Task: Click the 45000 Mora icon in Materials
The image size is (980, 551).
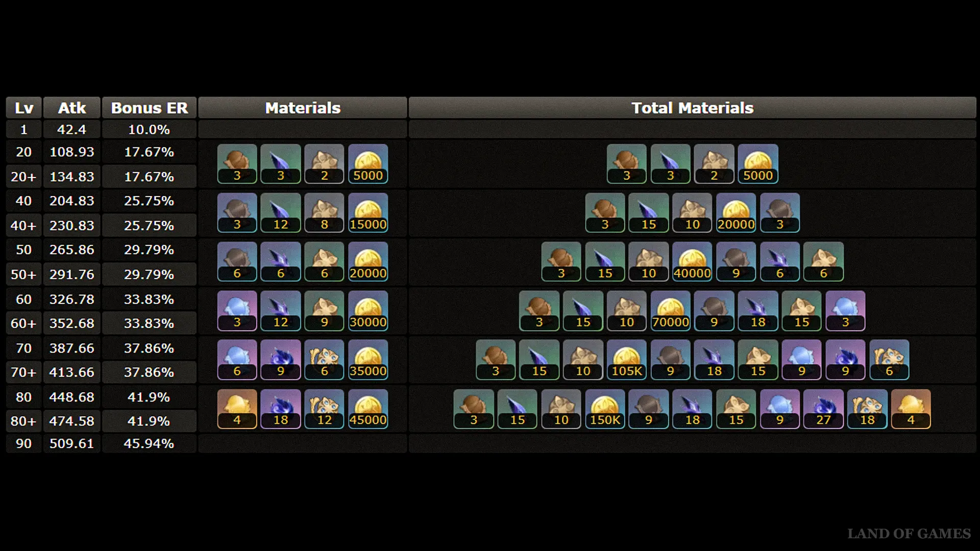Action: [x=368, y=409]
